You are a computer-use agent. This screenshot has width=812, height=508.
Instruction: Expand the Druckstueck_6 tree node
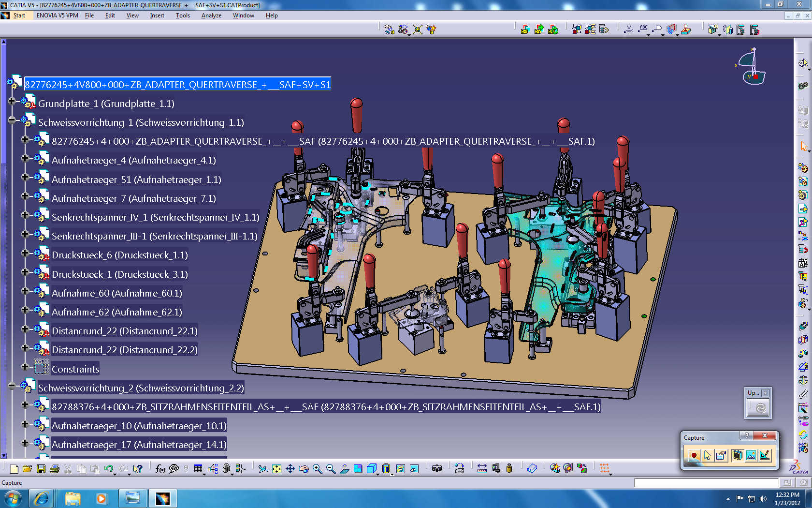[x=25, y=253]
